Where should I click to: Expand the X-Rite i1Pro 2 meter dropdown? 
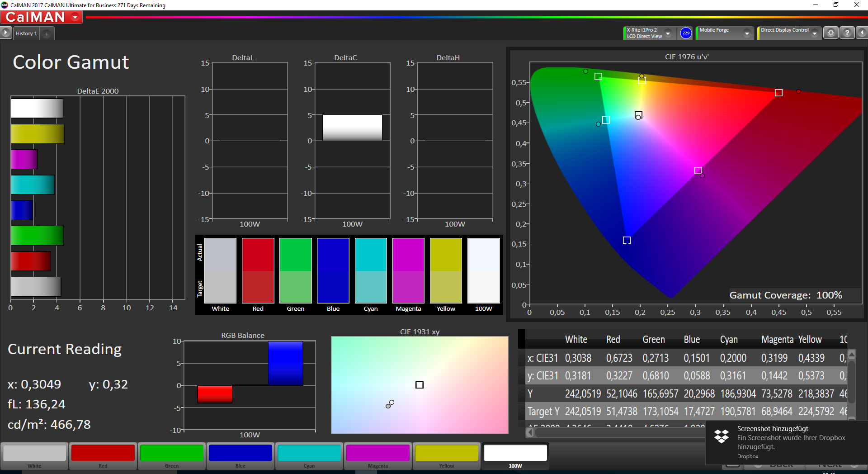668,33
